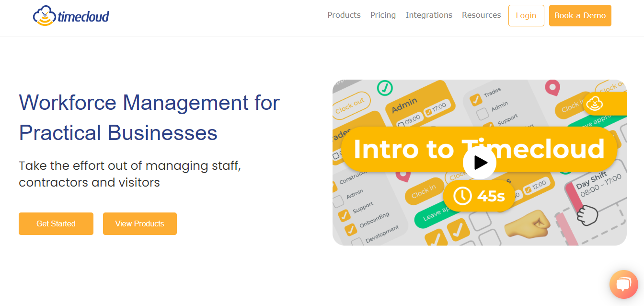Click the Login button
Screen dimensions: 644x306
pos(526,15)
